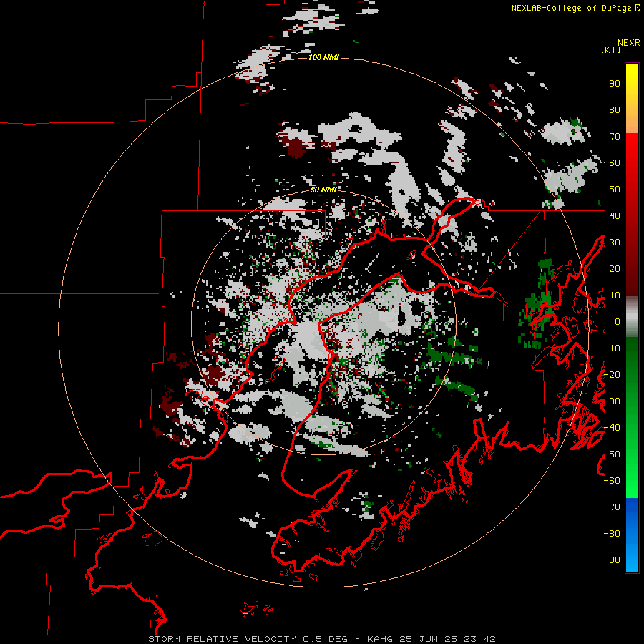Select the positive 30 knot scale label
The width and height of the screenshot is (644, 644).
point(615,243)
